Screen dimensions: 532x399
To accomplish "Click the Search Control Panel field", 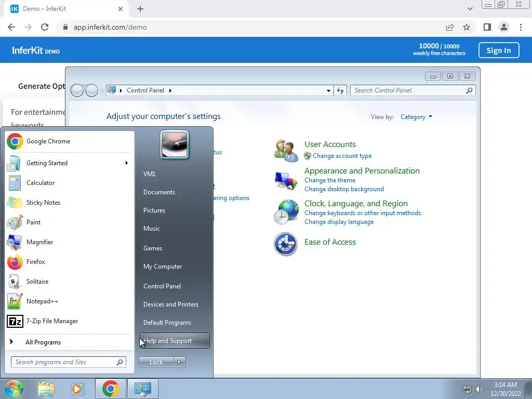I will coord(413,90).
